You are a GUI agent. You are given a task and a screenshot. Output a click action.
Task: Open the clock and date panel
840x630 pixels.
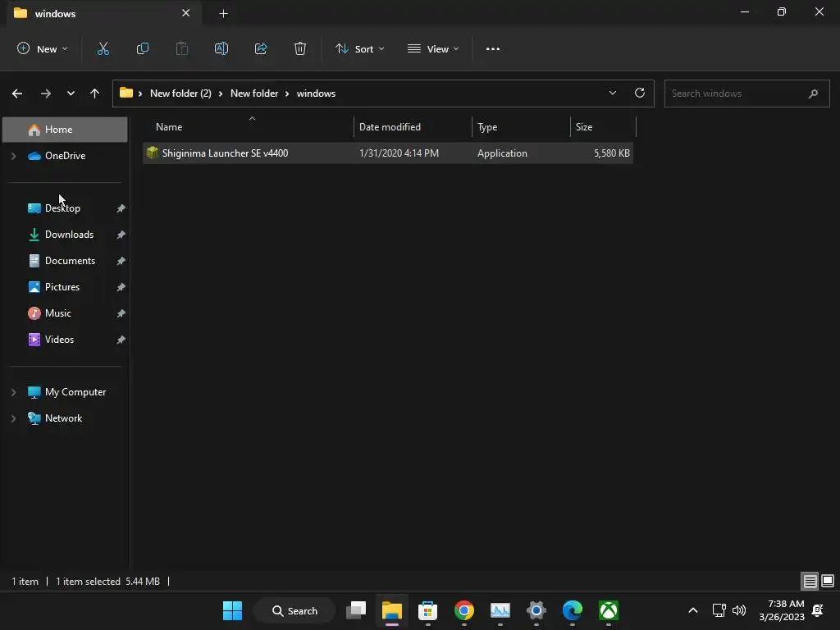pyautogui.click(x=781, y=610)
